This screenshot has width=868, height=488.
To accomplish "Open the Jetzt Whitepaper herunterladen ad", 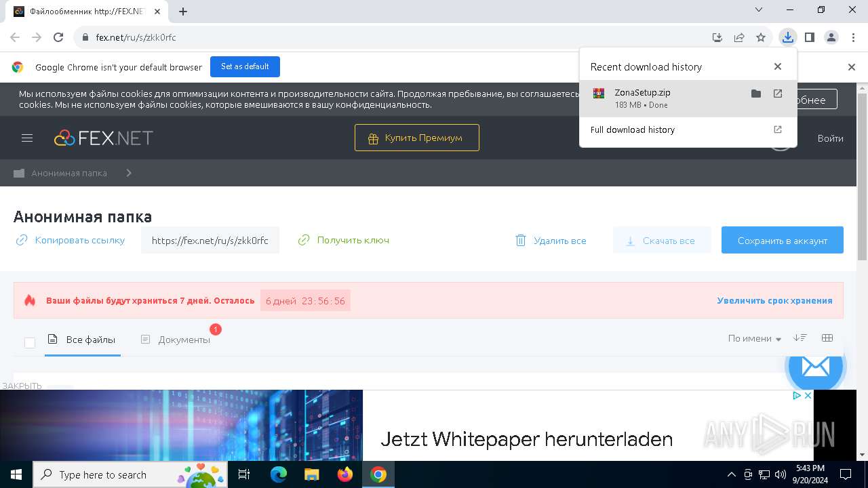I will coord(526,439).
